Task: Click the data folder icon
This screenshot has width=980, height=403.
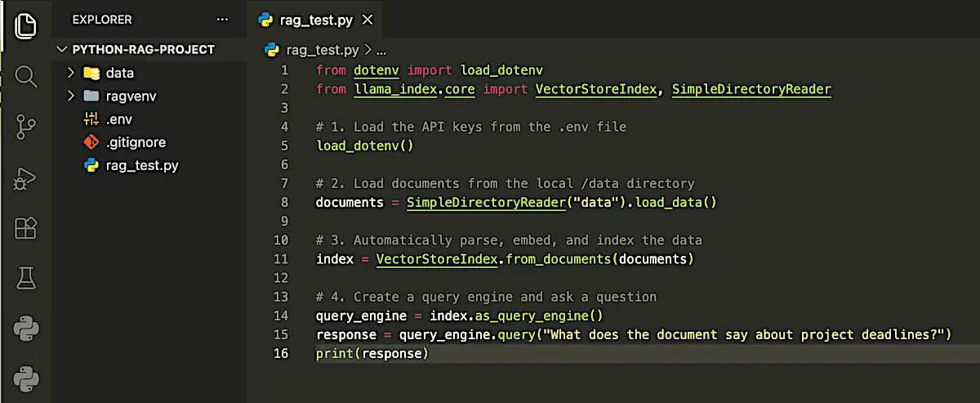Action: [x=91, y=73]
